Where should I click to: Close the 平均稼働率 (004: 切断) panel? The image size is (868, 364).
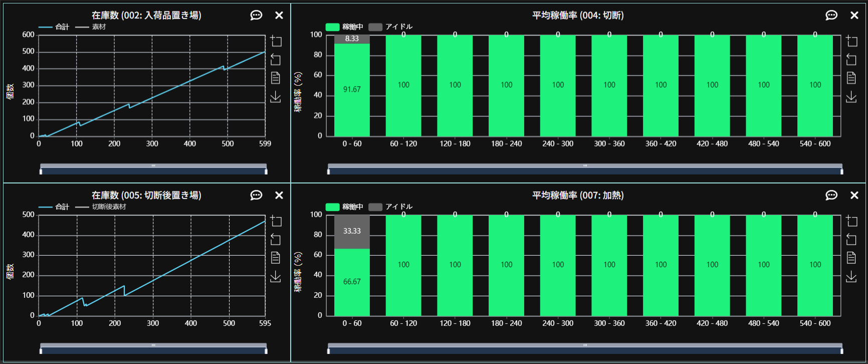[854, 15]
